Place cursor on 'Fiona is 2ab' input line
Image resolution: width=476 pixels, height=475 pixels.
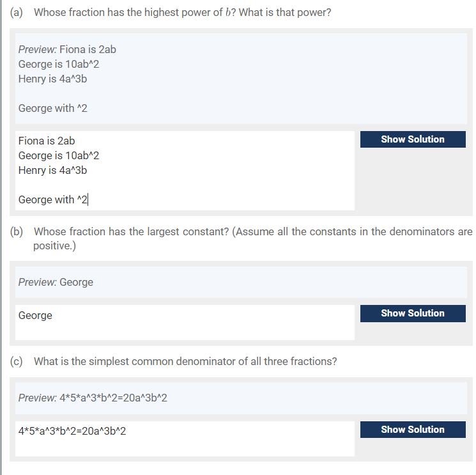47,141
